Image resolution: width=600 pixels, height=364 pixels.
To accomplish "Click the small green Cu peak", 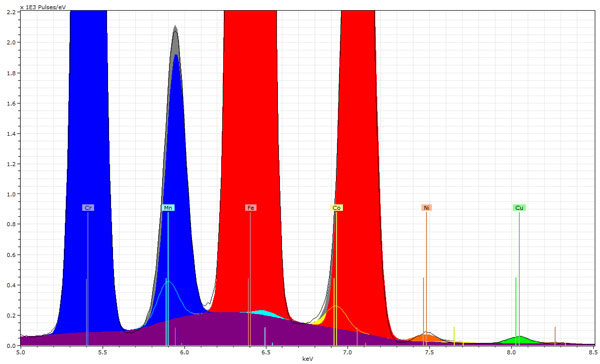I will (x=519, y=340).
